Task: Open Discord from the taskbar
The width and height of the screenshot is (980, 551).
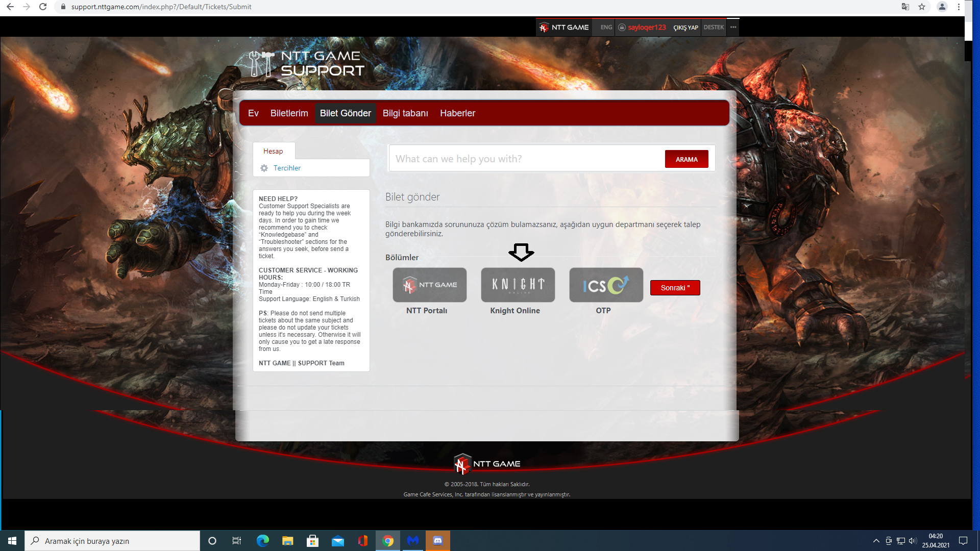Action: (x=438, y=541)
